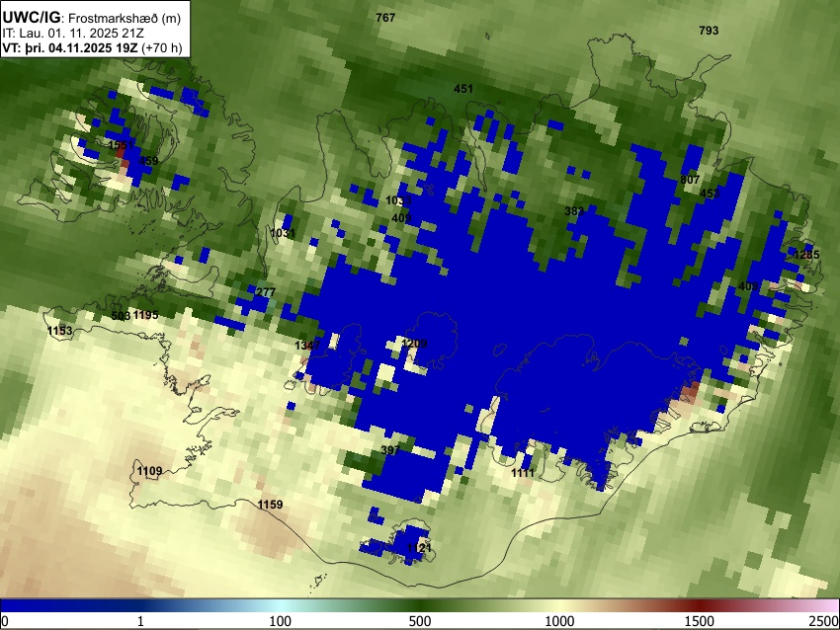The width and height of the screenshot is (840, 630).
Task: Click the value 1285 on the east coast
Action: click(x=806, y=255)
